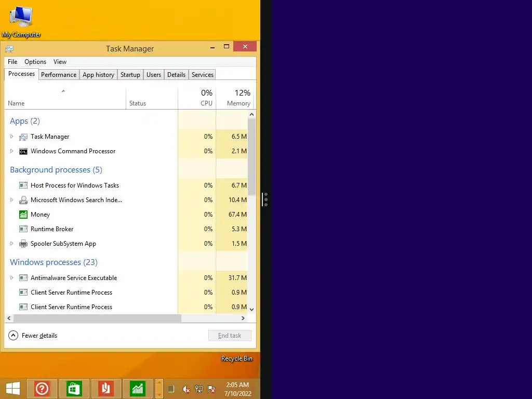
Task: Expand Microsoft Windows Search Indexer row
Action: coord(11,200)
